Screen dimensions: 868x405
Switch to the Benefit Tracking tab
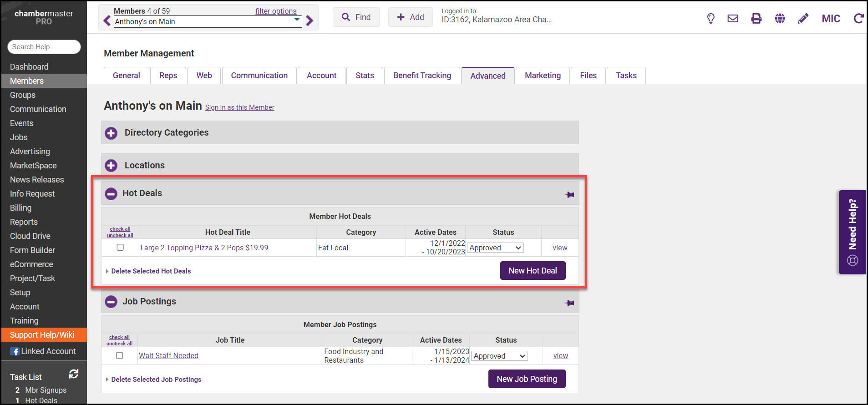pos(422,76)
